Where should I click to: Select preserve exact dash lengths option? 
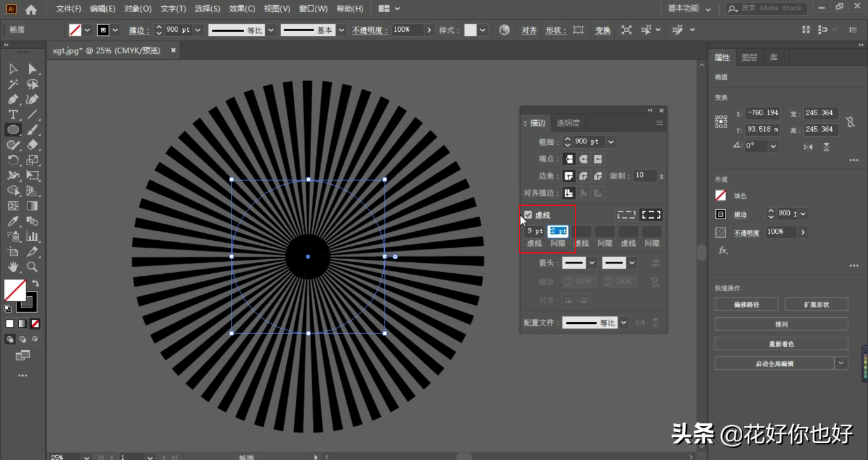626,215
